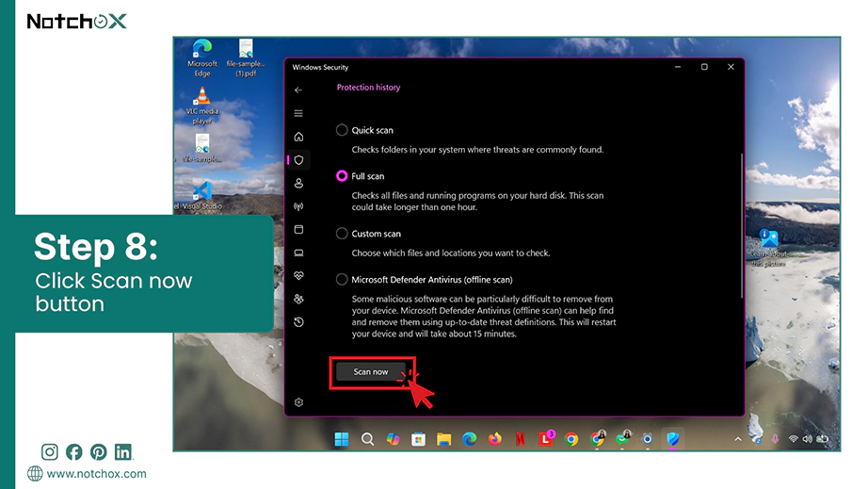
Task: Open Netflix from the taskbar
Action: coord(521,439)
